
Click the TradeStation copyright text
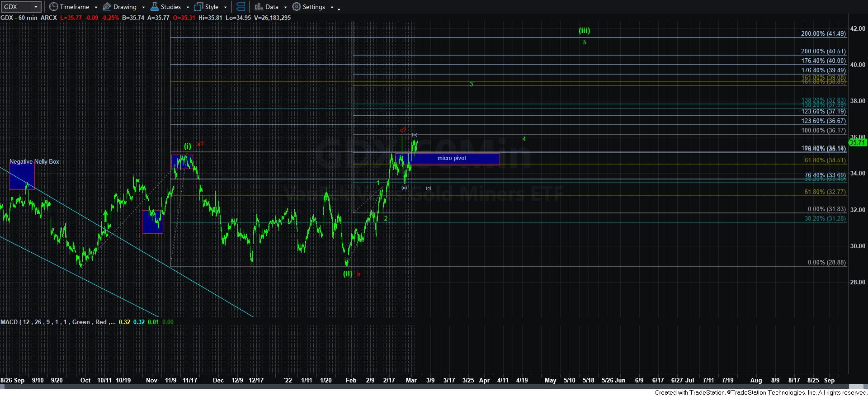[x=761, y=392]
